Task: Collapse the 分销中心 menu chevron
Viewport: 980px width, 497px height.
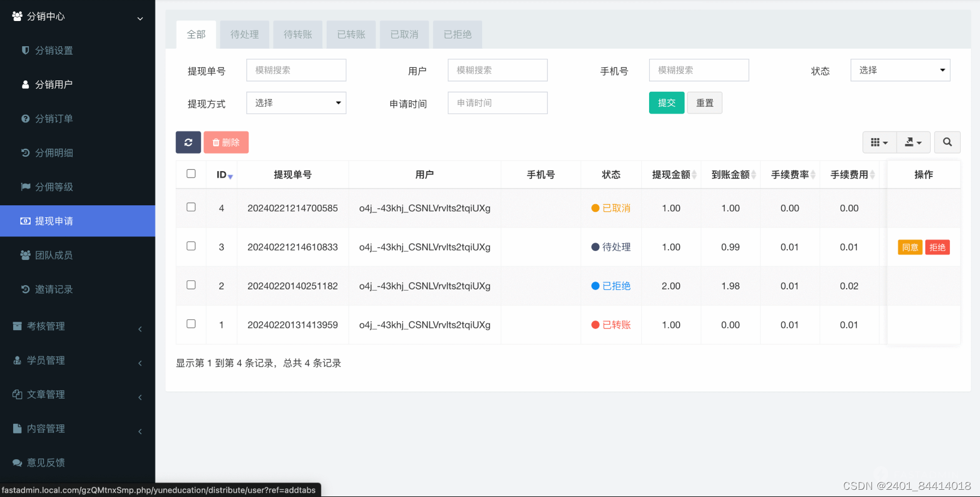Action: (140, 19)
